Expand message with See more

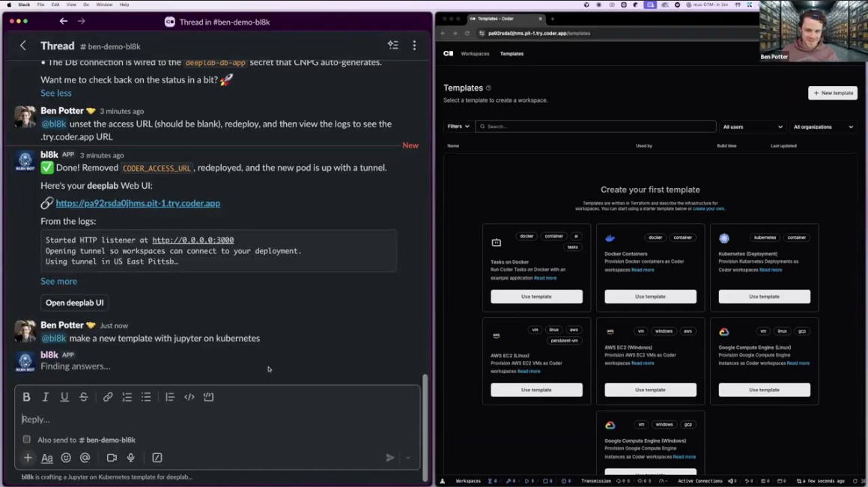point(58,282)
